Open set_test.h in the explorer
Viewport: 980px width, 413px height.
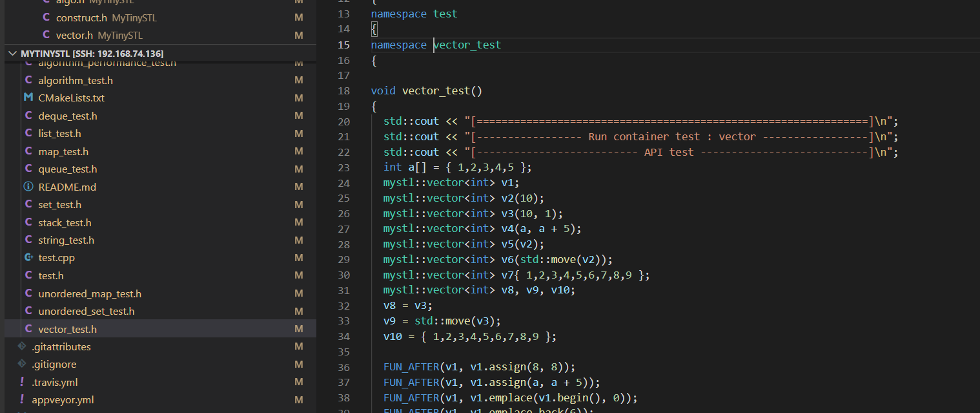(60, 205)
